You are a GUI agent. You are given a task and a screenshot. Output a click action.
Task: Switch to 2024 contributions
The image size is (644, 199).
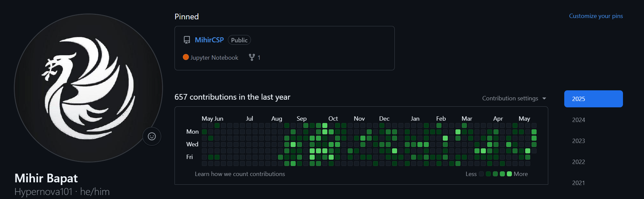click(579, 120)
